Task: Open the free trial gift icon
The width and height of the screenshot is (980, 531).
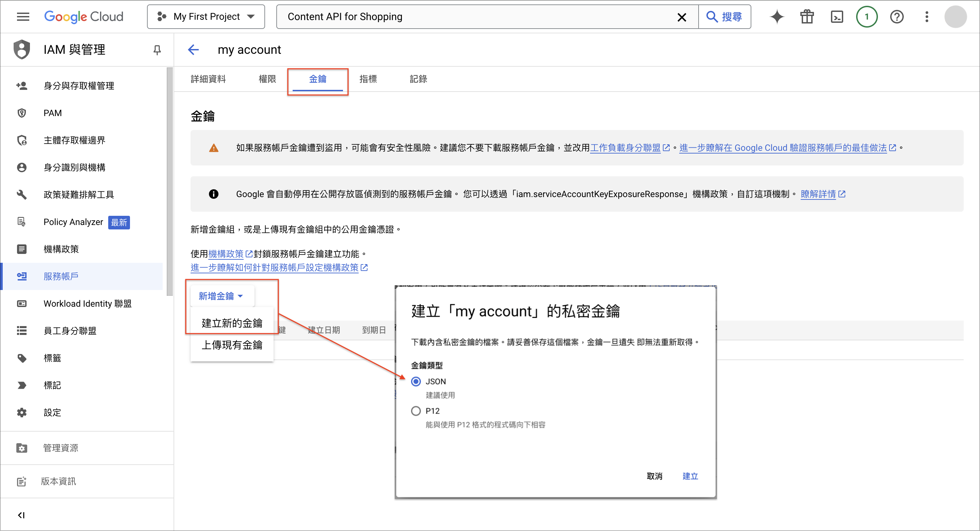Action: (x=806, y=17)
